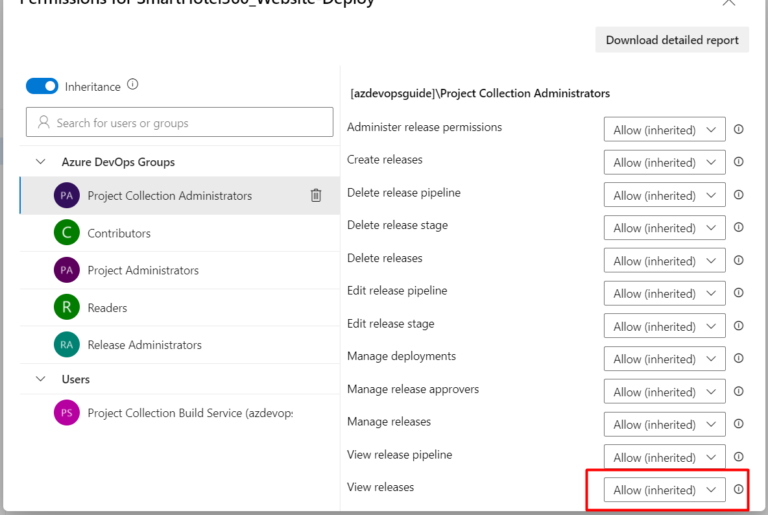Collapse the Azure DevOps Groups section
This screenshot has height=515, width=768.
click(41, 162)
